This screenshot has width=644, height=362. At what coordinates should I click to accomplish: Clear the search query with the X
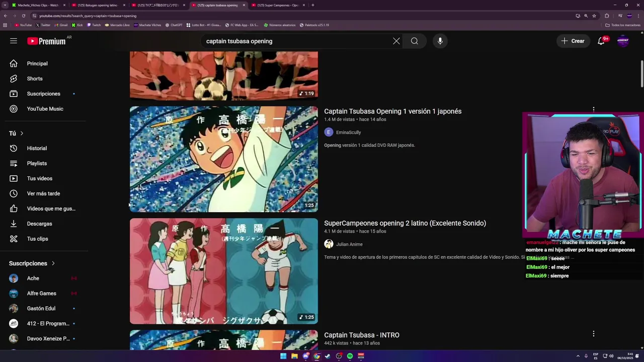click(396, 41)
